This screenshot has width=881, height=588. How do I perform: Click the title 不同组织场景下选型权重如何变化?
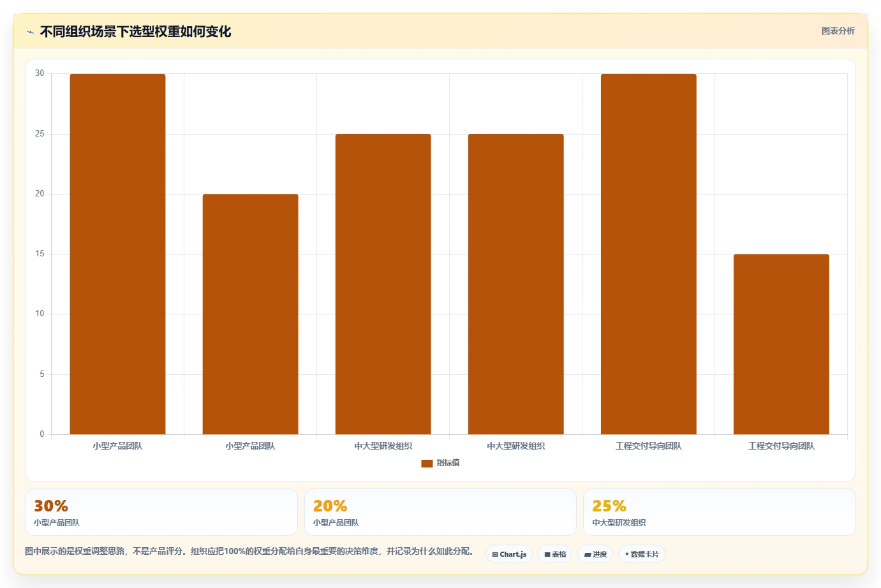tap(135, 32)
